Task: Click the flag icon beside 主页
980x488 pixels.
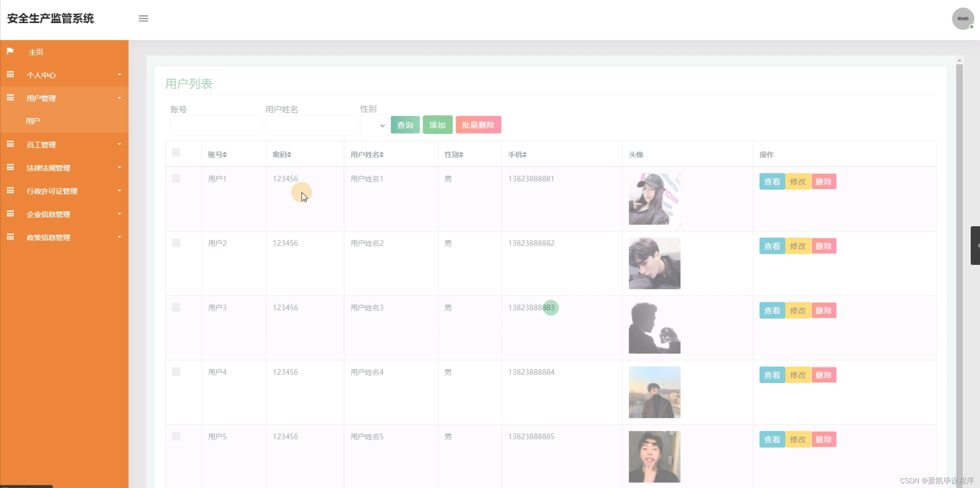Action: pos(10,51)
